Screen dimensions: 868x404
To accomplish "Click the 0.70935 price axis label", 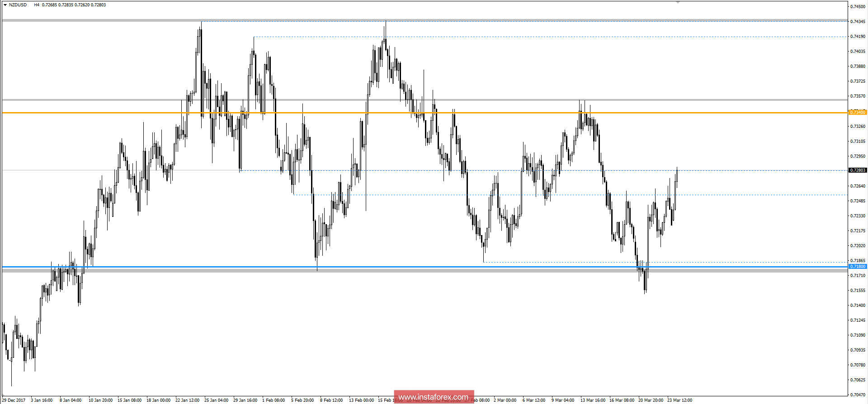I will tap(858, 350).
